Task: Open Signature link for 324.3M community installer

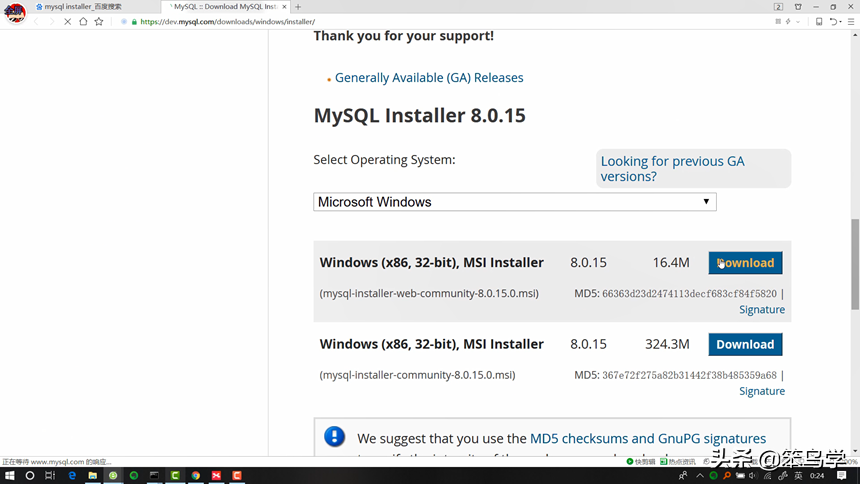Action: (762, 391)
